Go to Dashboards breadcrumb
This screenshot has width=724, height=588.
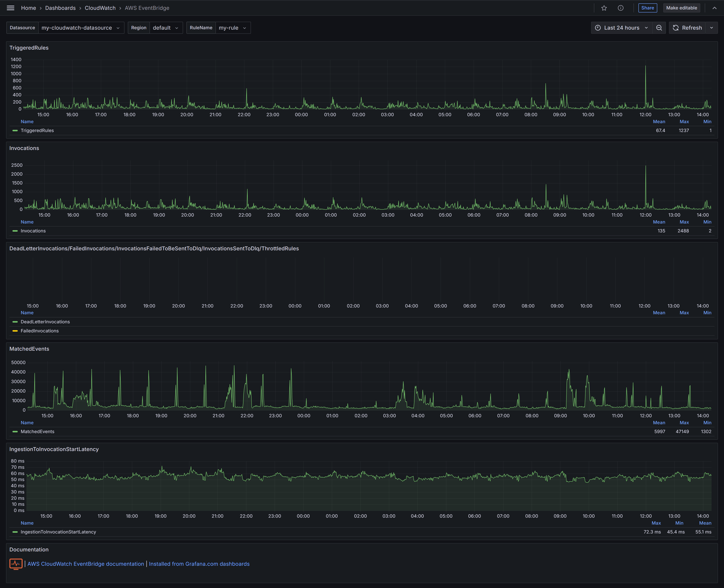60,8
